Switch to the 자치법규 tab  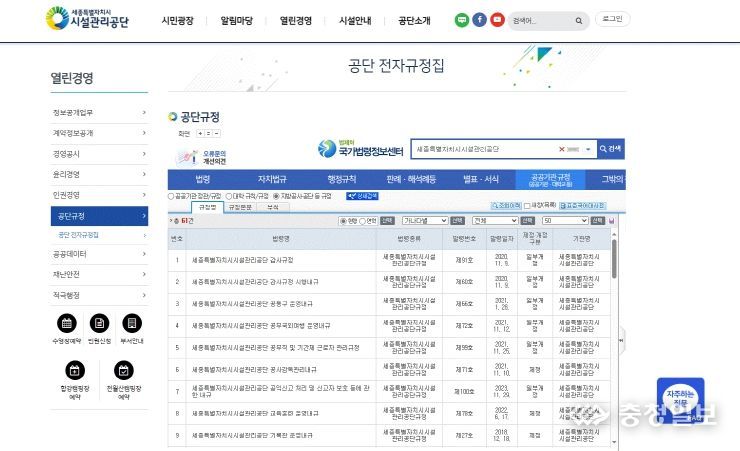[x=272, y=179]
